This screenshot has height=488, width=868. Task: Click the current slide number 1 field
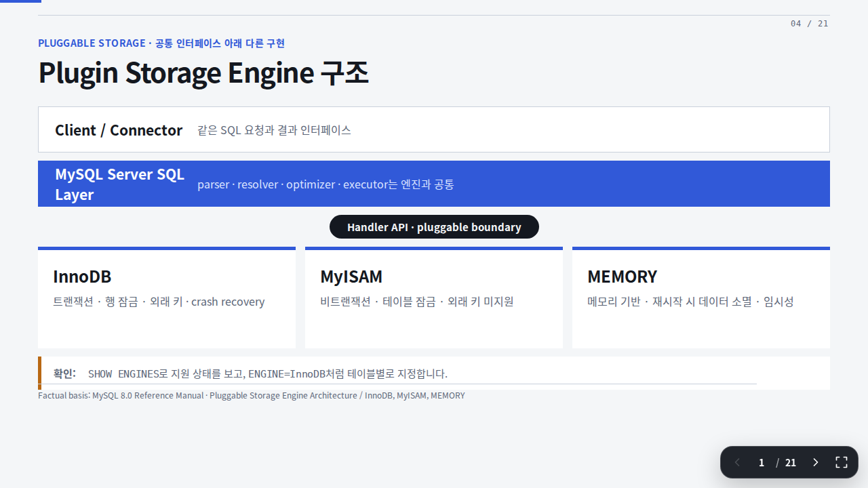coord(762,462)
